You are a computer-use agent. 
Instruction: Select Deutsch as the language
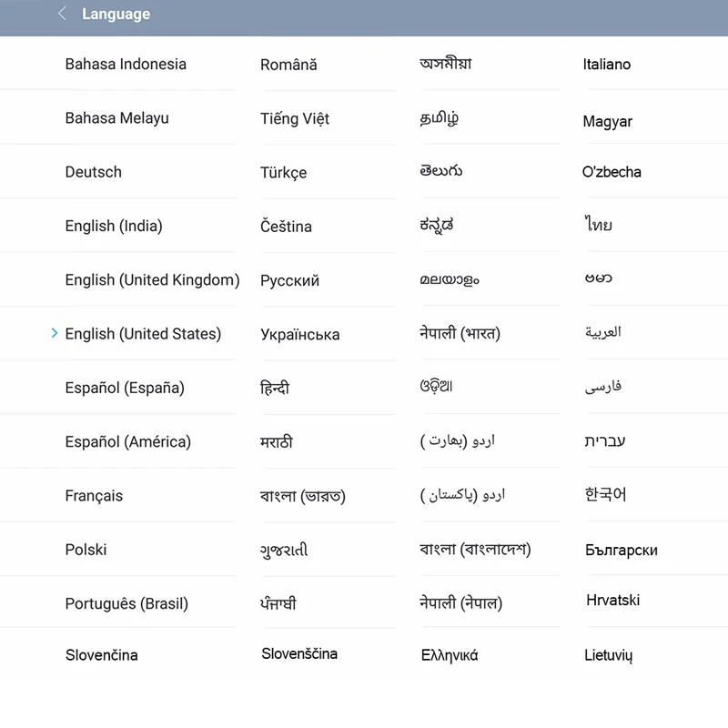click(93, 172)
